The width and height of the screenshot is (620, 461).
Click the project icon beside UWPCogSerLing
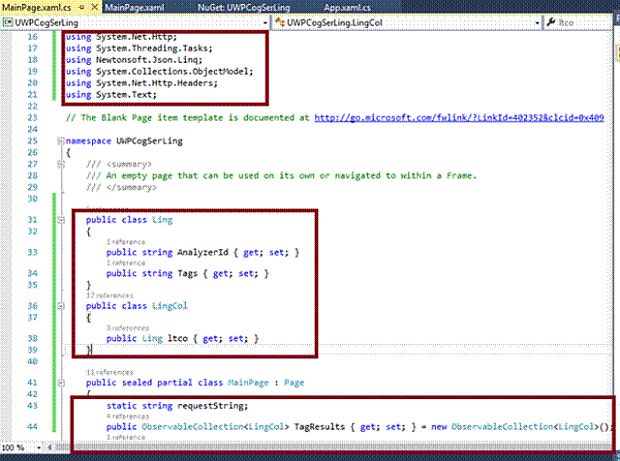point(7,23)
